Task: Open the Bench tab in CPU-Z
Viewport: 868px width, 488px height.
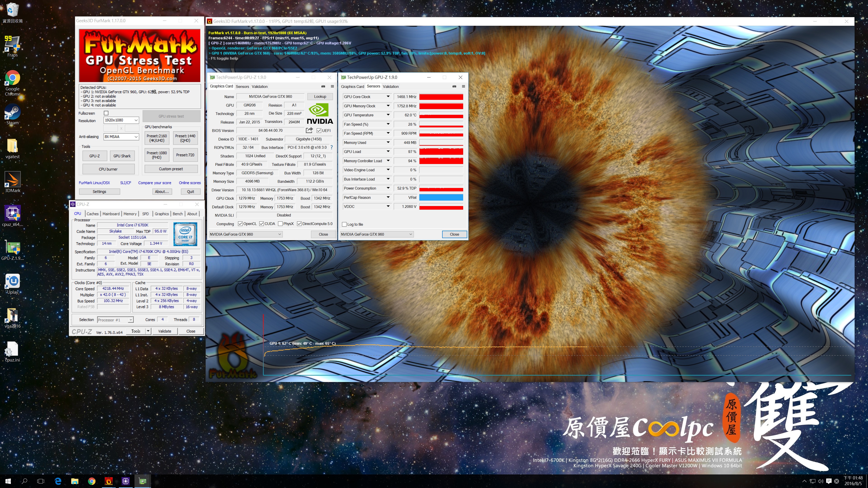Action: tap(178, 214)
